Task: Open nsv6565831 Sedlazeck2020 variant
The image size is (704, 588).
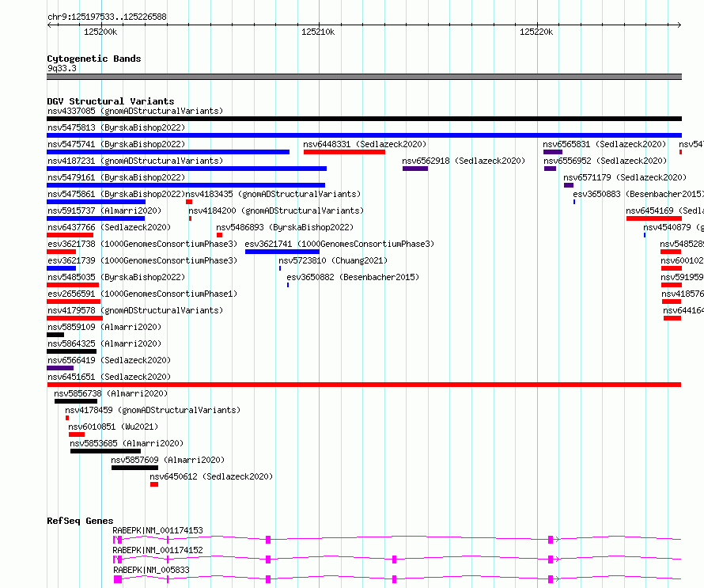Action: pos(604,144)
